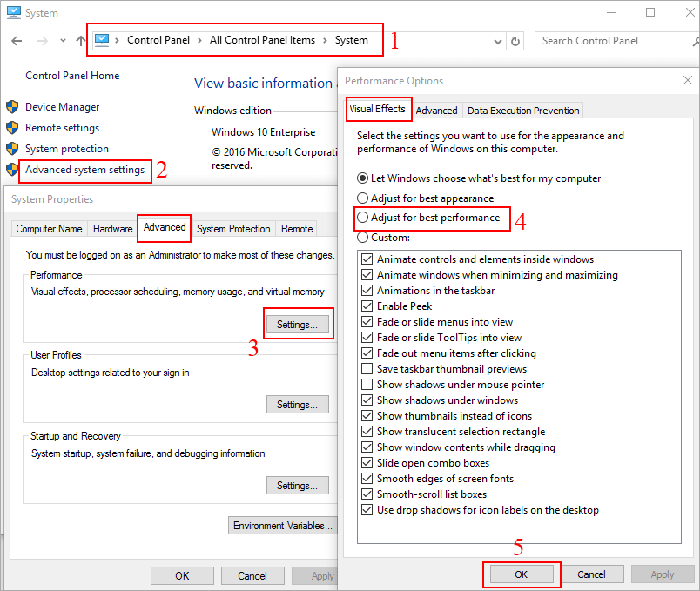Toggle Fade out menu items after clicking
The width and height of the screenshot is (700, 591).
[x=449, y=353]
